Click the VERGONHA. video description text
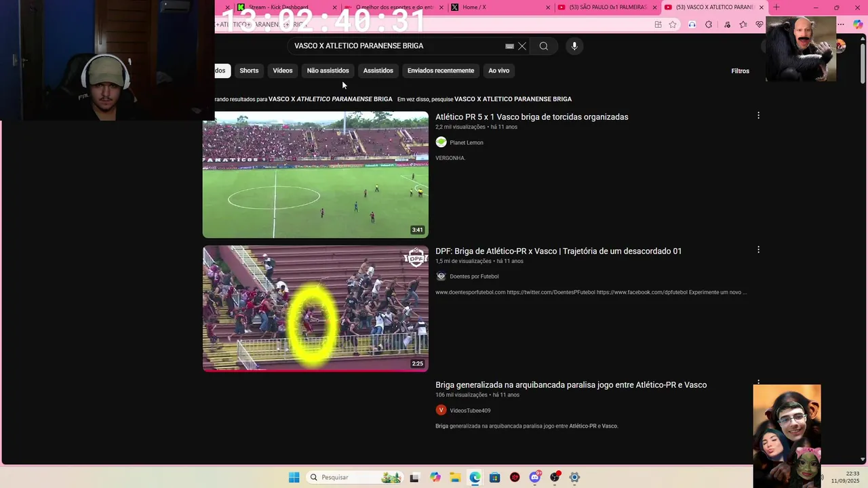Viewport: 868px width, 488px height. coord(450,158)
